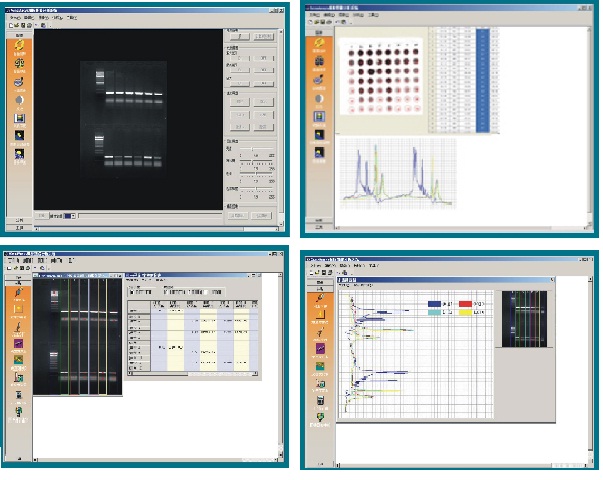Adjust bottommost slider in gel capture adjustment panel

click(x=256, y=189)
